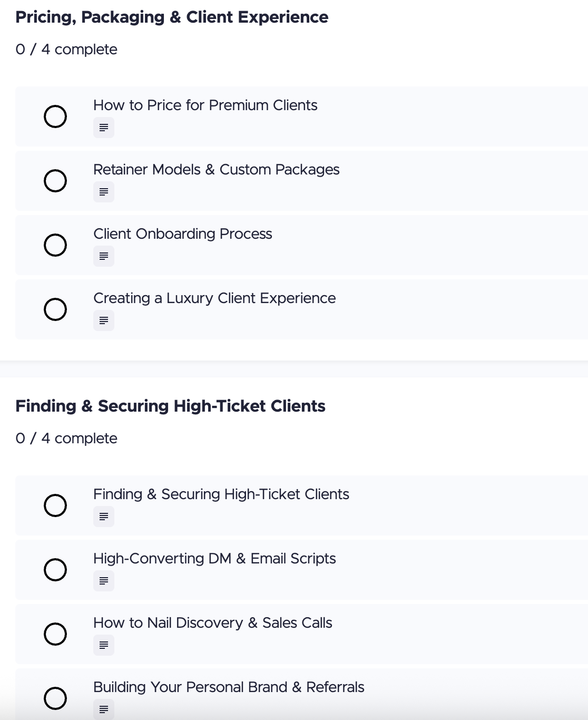Open the notes icon under How to Price for Premium Clients

(x=103, y=128)
